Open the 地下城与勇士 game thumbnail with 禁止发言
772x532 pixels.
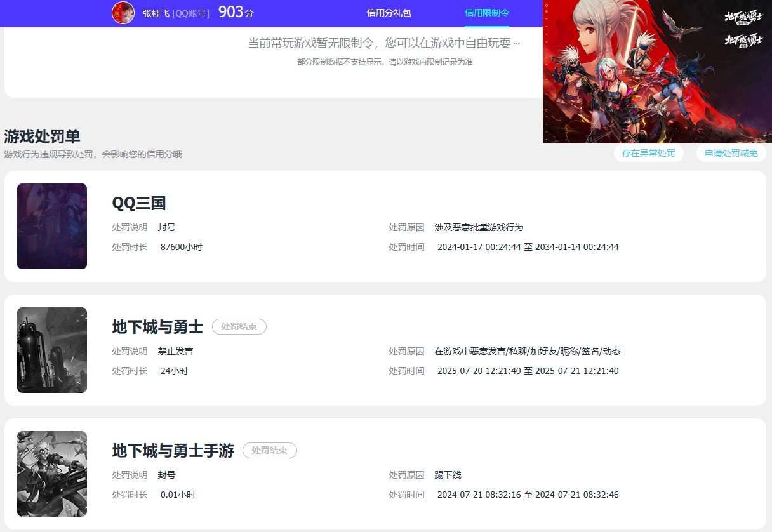pos(52,350)
